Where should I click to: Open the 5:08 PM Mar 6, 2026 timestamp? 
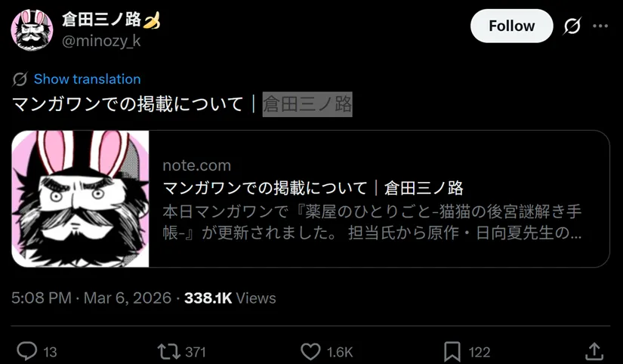[91, 298]
